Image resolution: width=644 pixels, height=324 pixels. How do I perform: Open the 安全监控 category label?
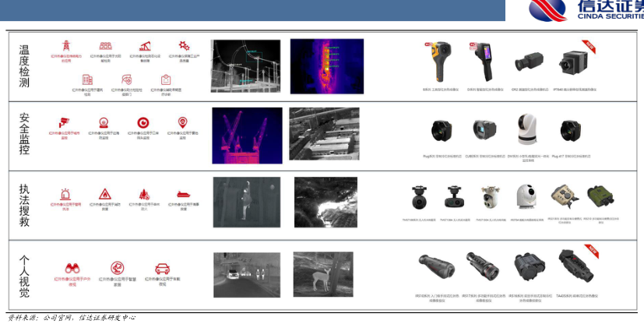24,134
